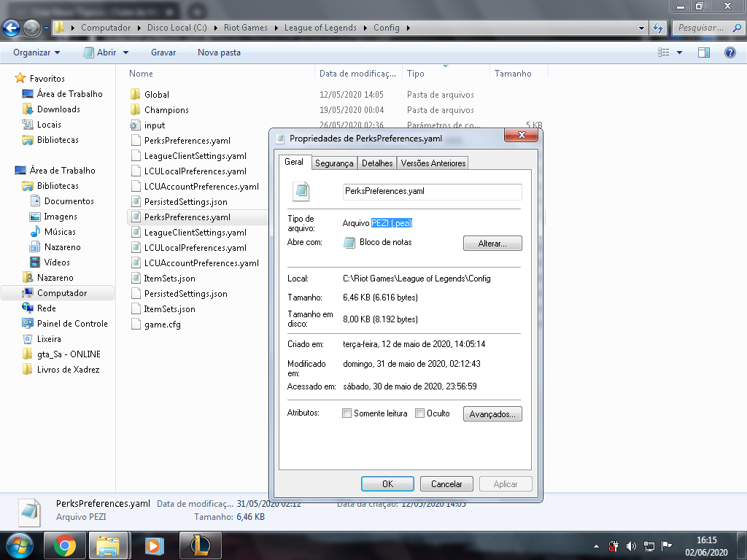This screenshot has height=560, width=747.
Task: Open the Versões Anteriores tab
Action: 433,163
